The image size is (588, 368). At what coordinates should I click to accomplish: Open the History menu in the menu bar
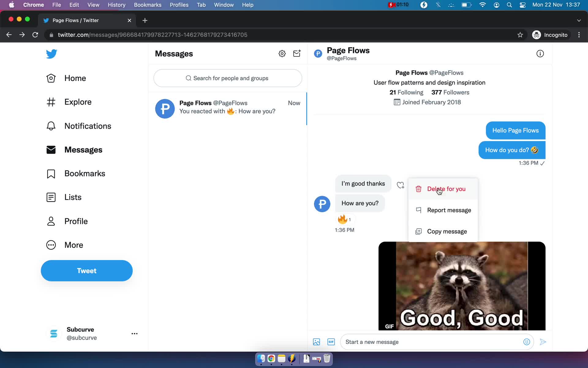click(x=116, y=5)
